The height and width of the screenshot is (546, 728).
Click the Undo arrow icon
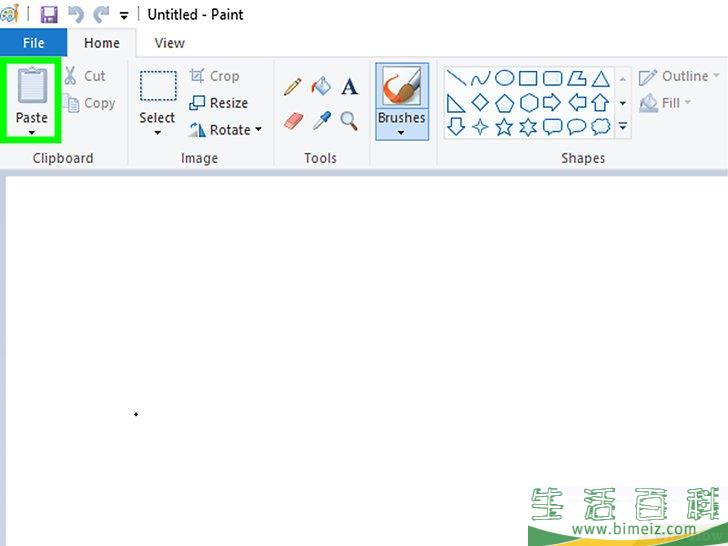click(x=75, y=15)
